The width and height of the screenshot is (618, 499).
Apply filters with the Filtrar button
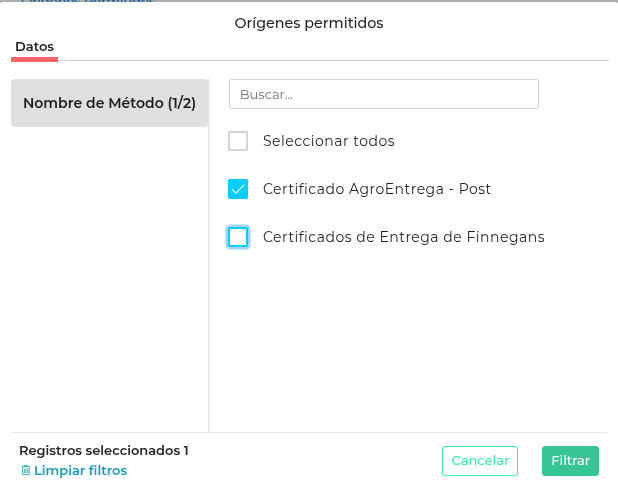click(570, 461)
